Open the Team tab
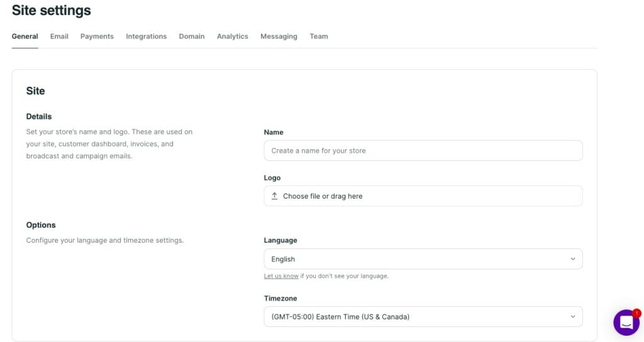Viewport: 644px width, 342px height. (319, 36)
